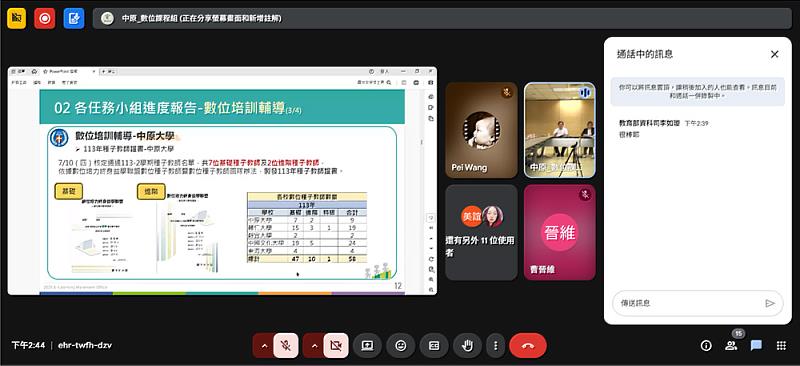This screenshot has width=800, height=366.
Task: Close the 通話中的訊息 chat panel
Action: pyautogui.click(x=774, y=54)
